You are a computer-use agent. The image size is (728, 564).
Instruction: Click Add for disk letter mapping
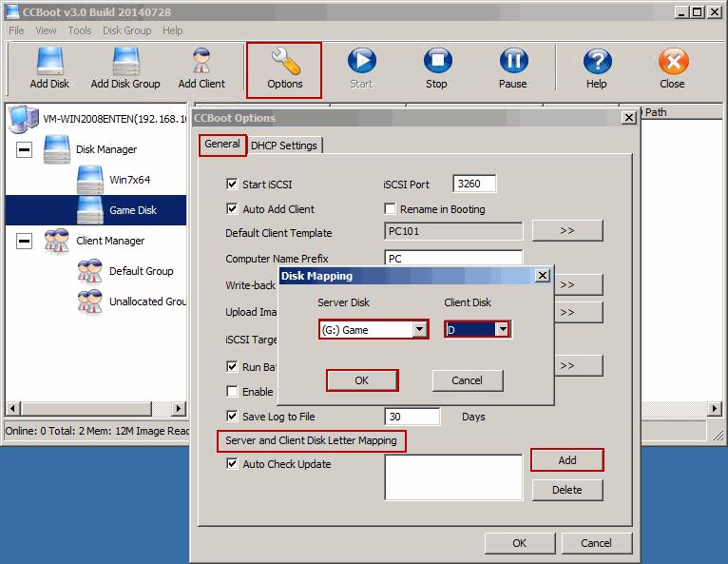[x=567, y=460]
